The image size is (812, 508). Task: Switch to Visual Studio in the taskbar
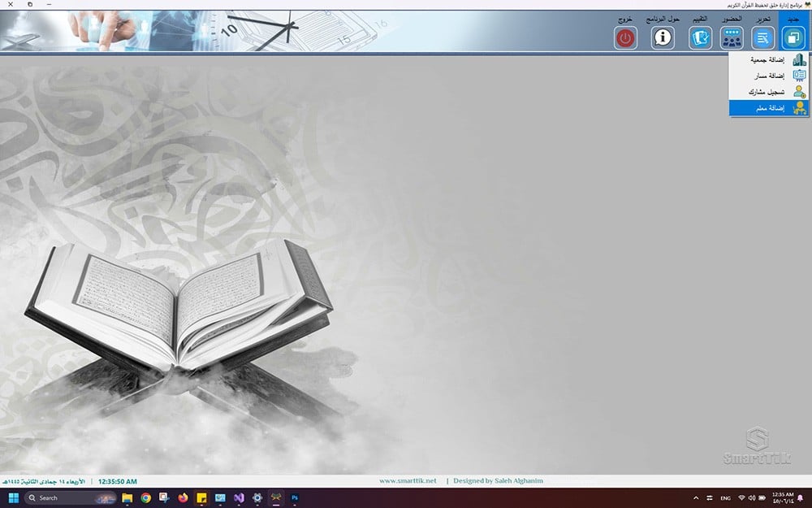click(x=239, y=497)
